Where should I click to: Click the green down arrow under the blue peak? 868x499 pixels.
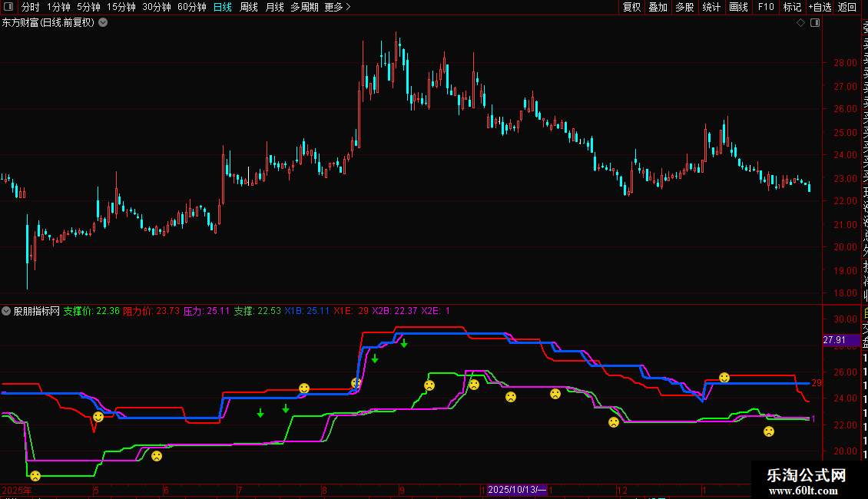404,344
